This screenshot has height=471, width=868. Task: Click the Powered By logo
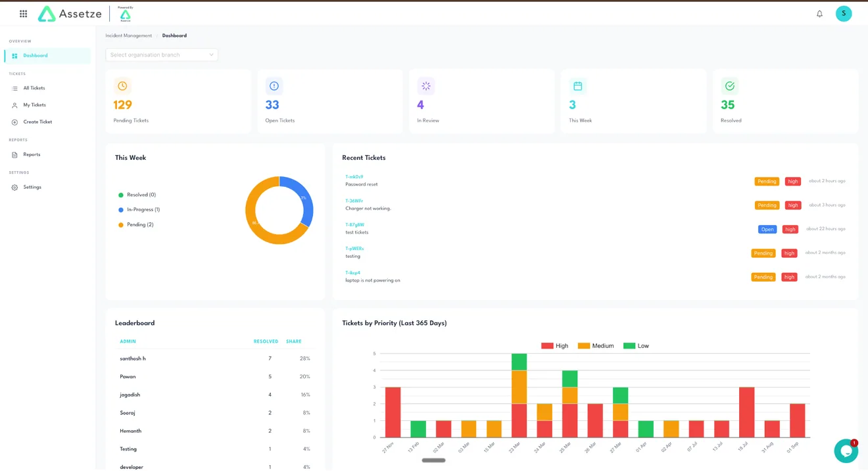(x=125, y=14)
